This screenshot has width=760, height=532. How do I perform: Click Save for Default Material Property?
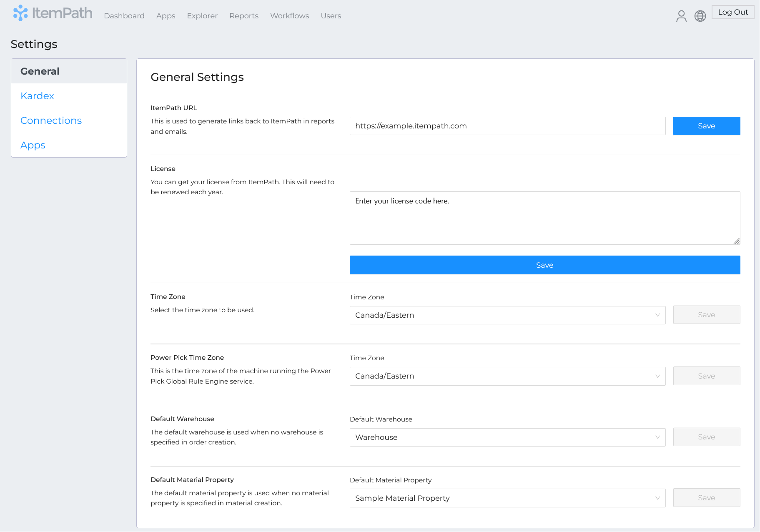tap(707, 498)
